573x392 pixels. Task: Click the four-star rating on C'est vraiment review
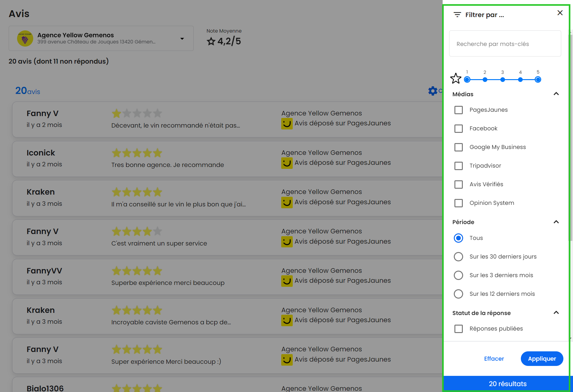tap(137, 231)
